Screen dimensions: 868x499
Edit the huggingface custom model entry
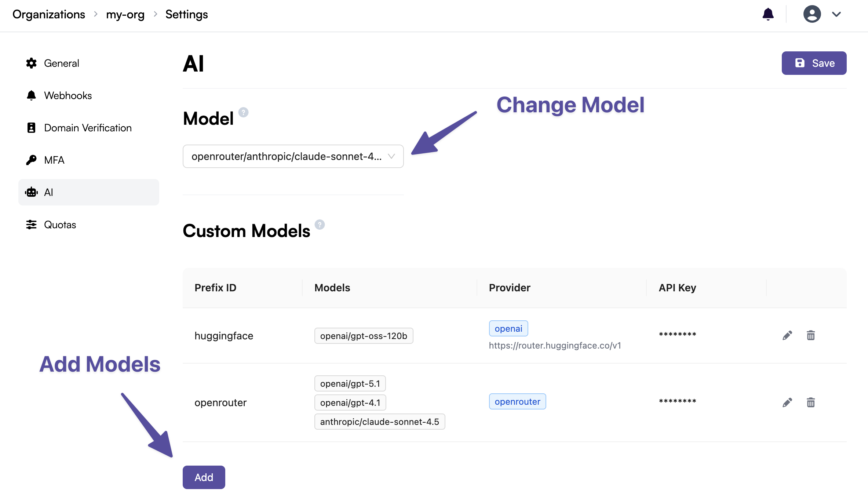pos(787,335)
